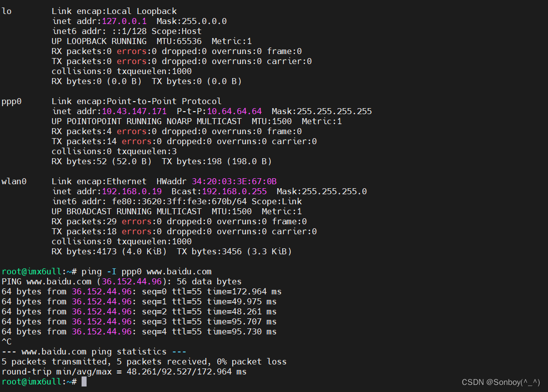
Task: Click the 'ping -I ppp0 www.baidu.com' command
Action: pyautogui.click(x=147, y=272)
